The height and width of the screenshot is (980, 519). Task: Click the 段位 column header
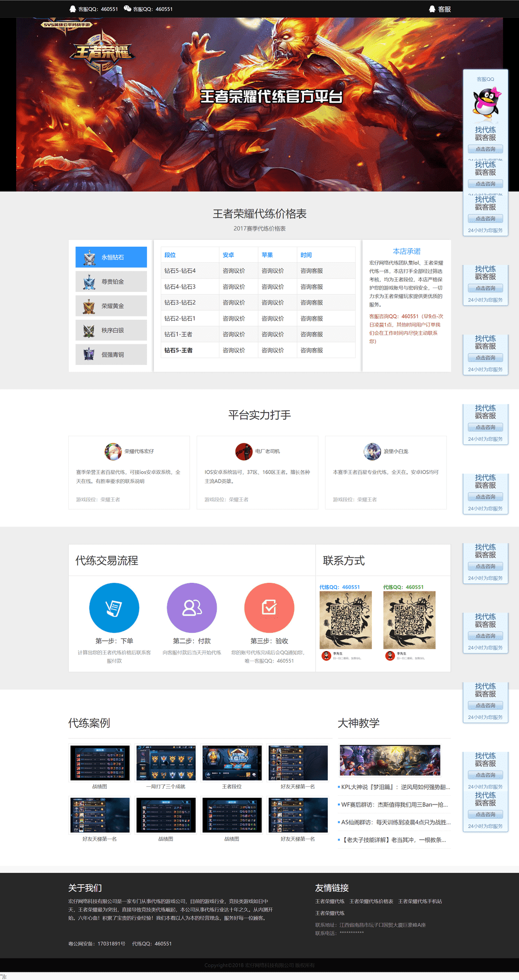[x=170, y=255]
